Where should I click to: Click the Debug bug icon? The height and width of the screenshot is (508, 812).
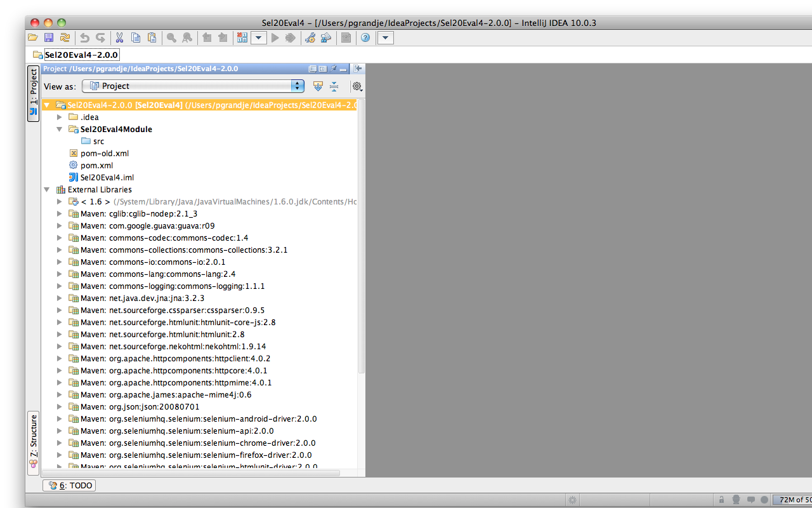coord(291,38)
